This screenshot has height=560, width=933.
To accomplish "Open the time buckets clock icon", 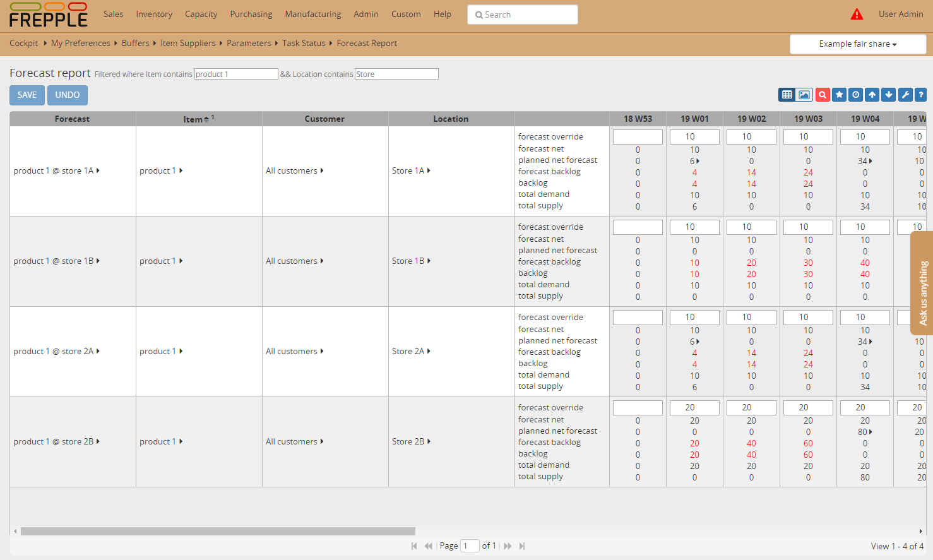I will pyautogui.click(x=855, y=95).
